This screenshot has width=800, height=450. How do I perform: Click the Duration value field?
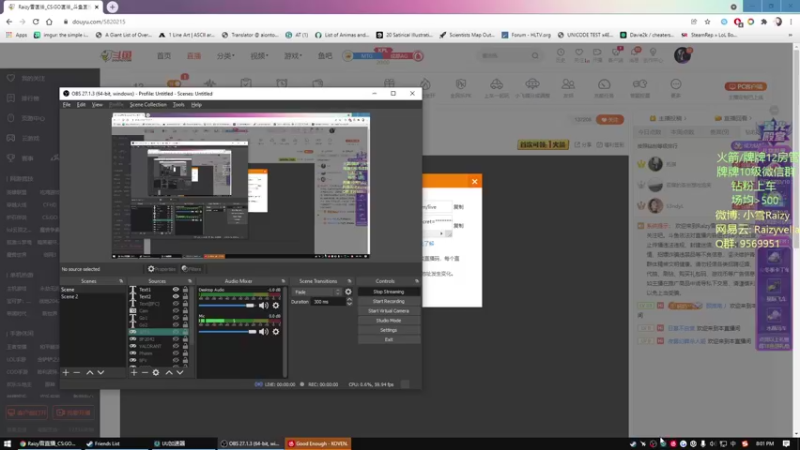[329, 302]
